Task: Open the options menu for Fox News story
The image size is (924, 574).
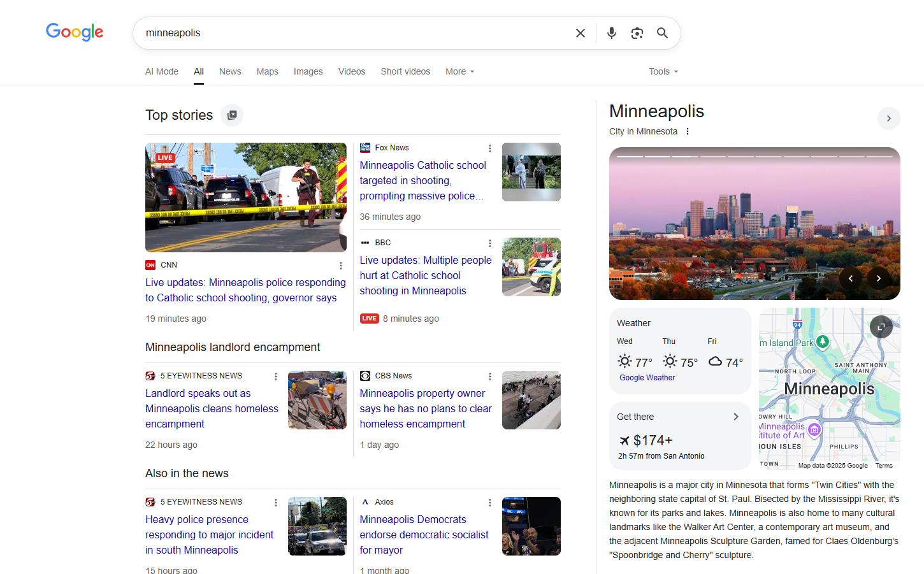Action: point(490,148)
